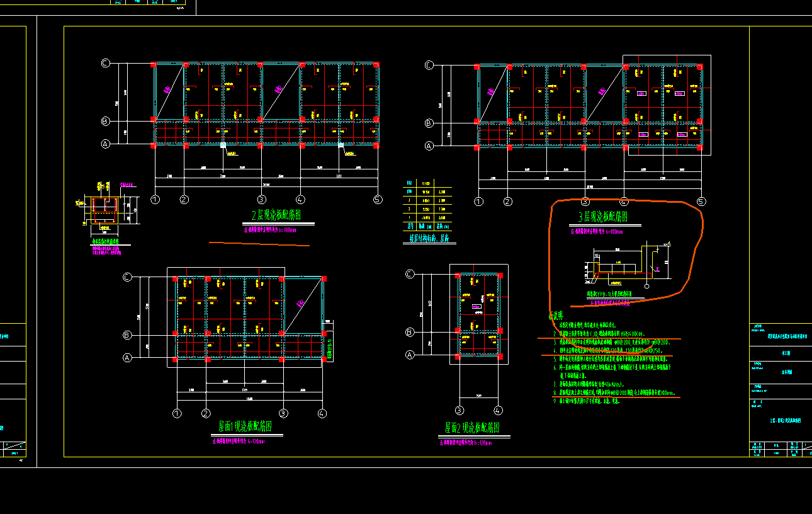Click axis bubble 1 under 3层 plan
812x514 pixels.
(478, 202)
